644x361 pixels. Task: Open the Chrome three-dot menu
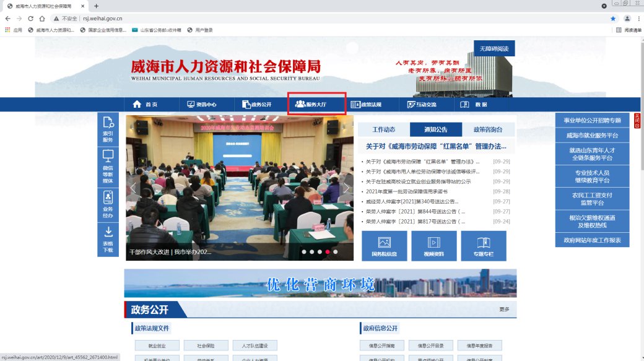tap(638, 19)
